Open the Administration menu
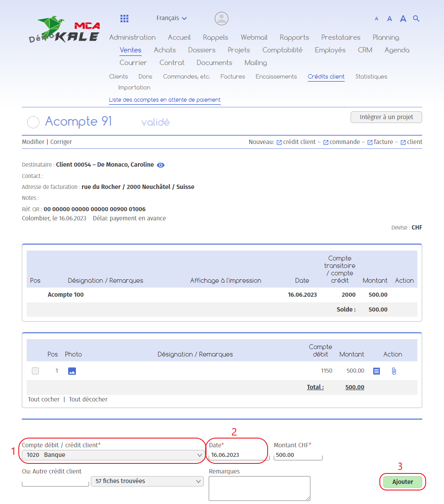The image size is (444, 504). coord(132,37)
